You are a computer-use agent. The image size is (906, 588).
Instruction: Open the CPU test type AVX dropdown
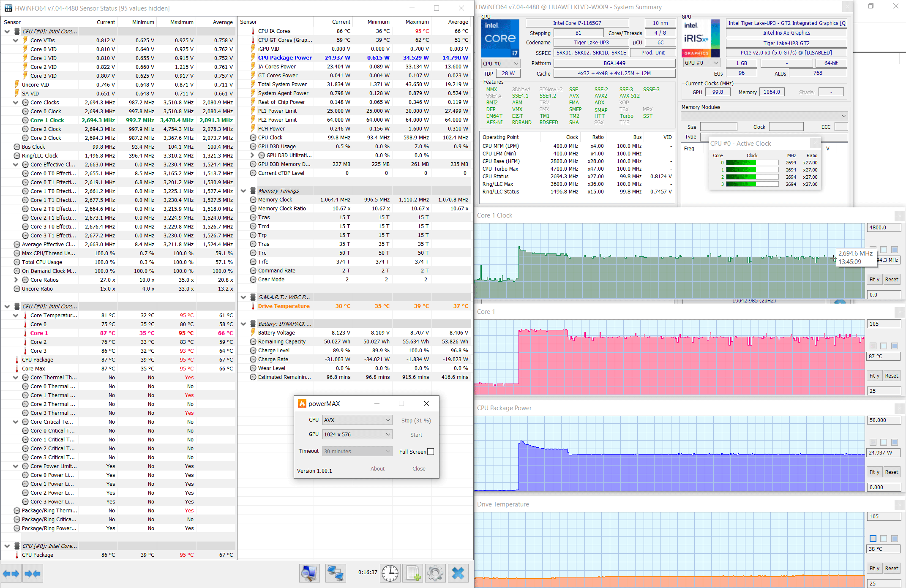tap(357, 420)
